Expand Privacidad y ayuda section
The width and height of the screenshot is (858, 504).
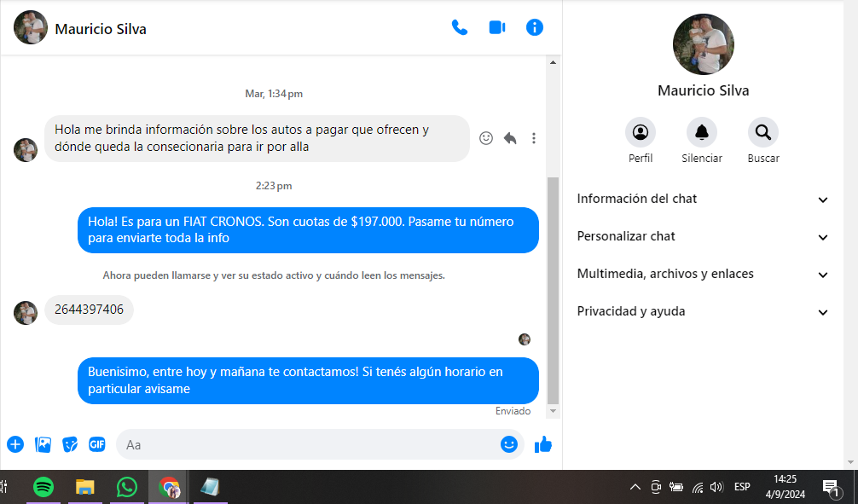702,311
